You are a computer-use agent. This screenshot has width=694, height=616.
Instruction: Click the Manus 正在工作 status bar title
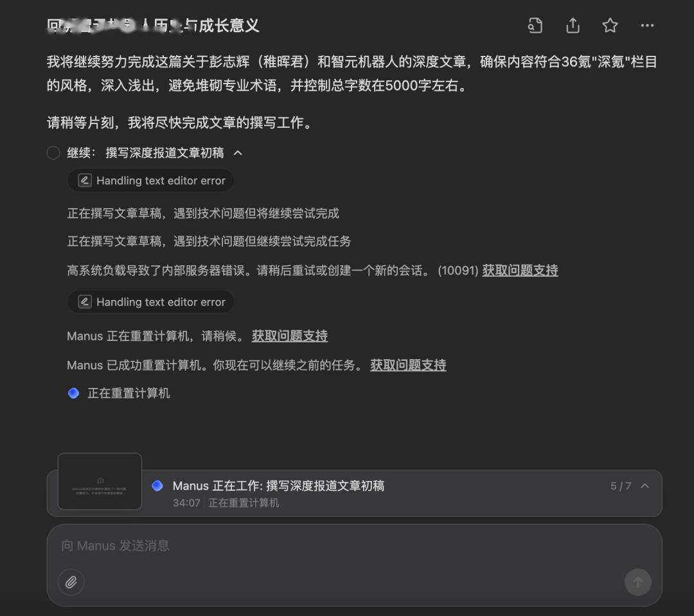tap(278, 486)
